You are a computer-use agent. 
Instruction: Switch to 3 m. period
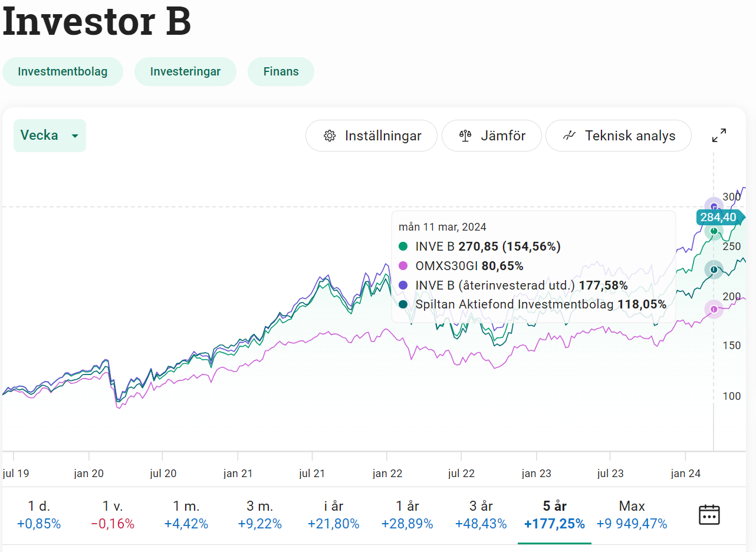click(x=259, y=514)
